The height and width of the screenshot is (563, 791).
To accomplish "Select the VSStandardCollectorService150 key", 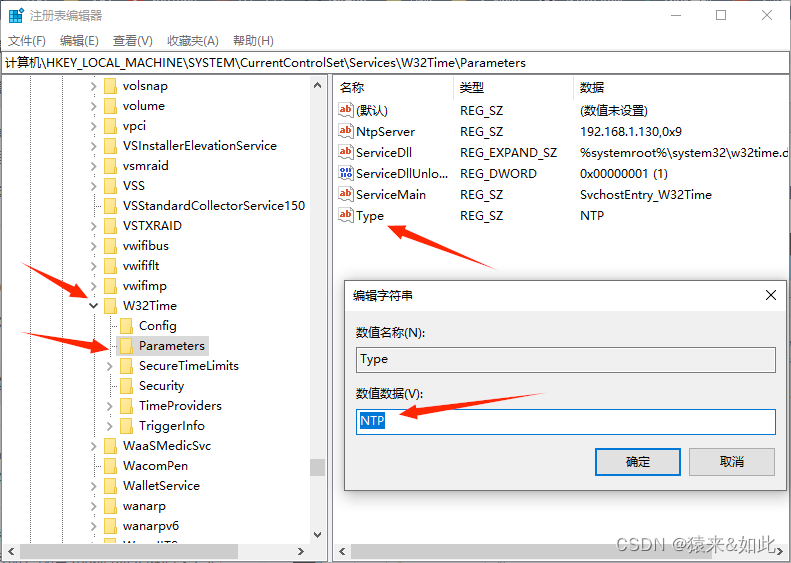I will pos(214,206).
